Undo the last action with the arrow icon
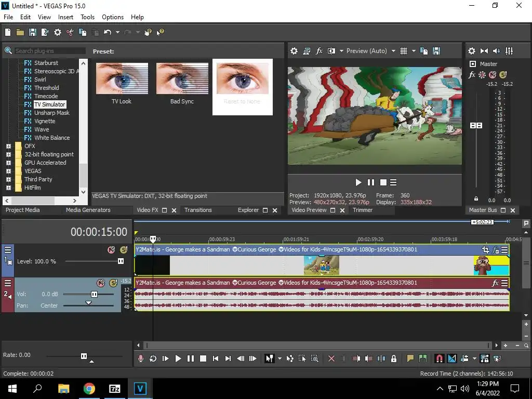Image resolution: width=532 pixels, height=399 pixels. (108, 32)
